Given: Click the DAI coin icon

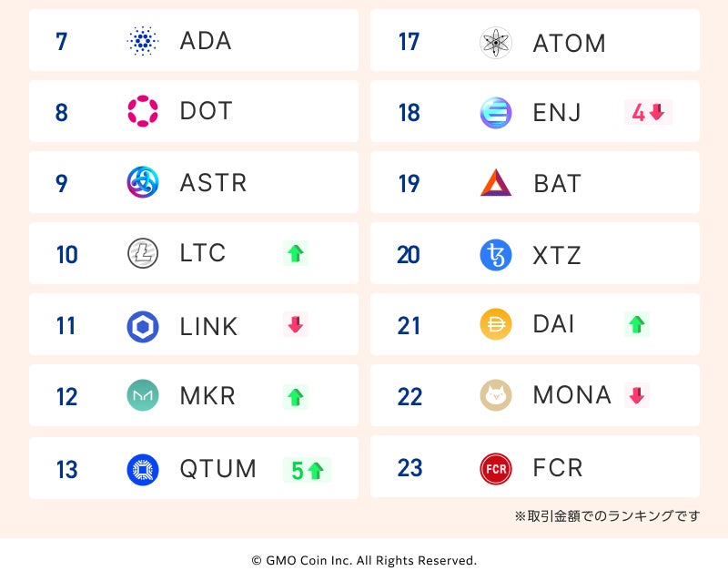Looking at the screenshot, I should click(x=496, y=324).
